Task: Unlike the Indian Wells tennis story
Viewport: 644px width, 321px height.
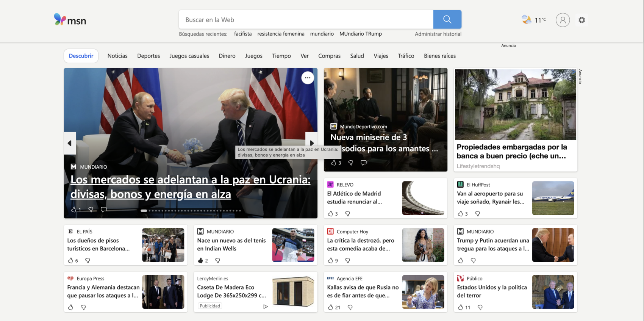Action: pyautogui.click(x=200, y=260)
